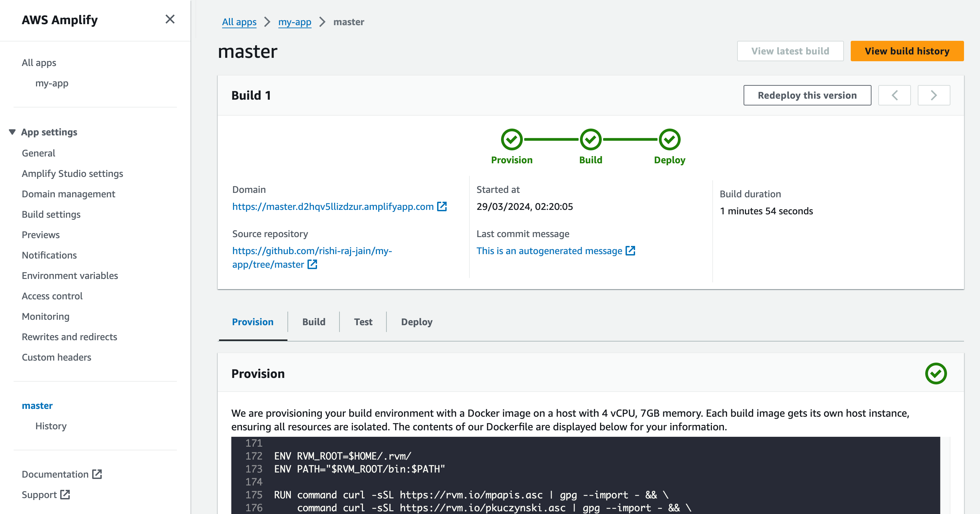Open Custom headers settings
This screenshot has height=514, width=980.
click(x=56, y=357)
